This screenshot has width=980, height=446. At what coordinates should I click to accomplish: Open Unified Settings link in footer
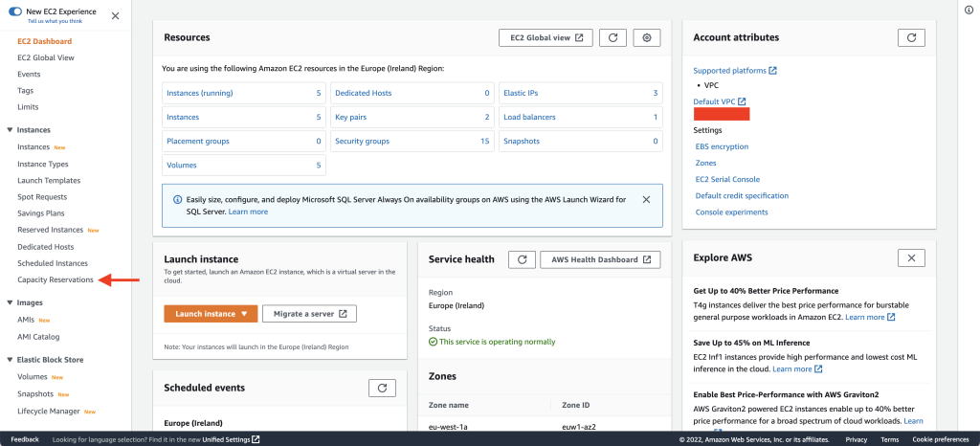pos(231,439)
